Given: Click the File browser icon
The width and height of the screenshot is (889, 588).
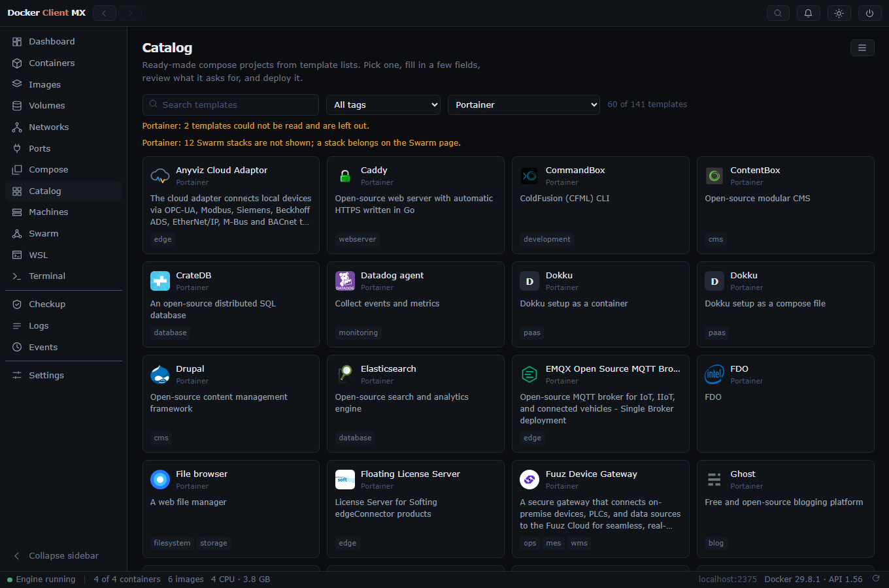Looking at the screenshot, I should coord(160,480).
